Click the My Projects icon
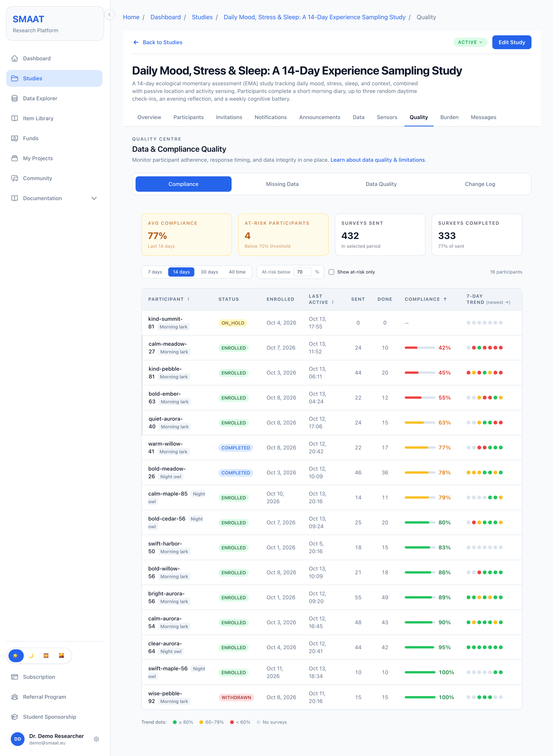This screenshot has height=756, width=553. (14, 158)
